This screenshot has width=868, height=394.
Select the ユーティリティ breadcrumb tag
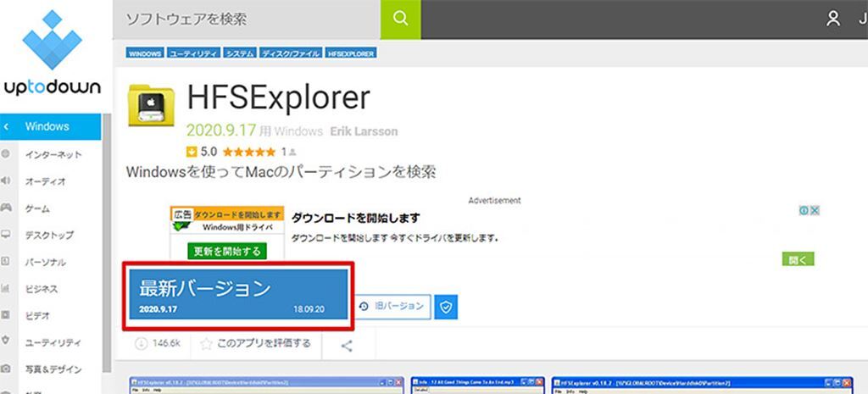(x=194, y=53)
